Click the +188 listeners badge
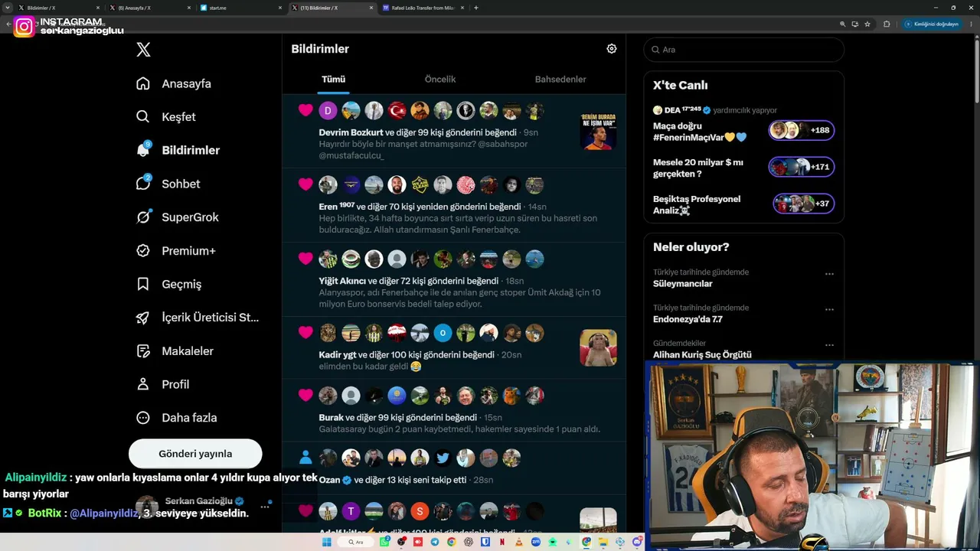The image size is (980, 551). tap(802, 130)
